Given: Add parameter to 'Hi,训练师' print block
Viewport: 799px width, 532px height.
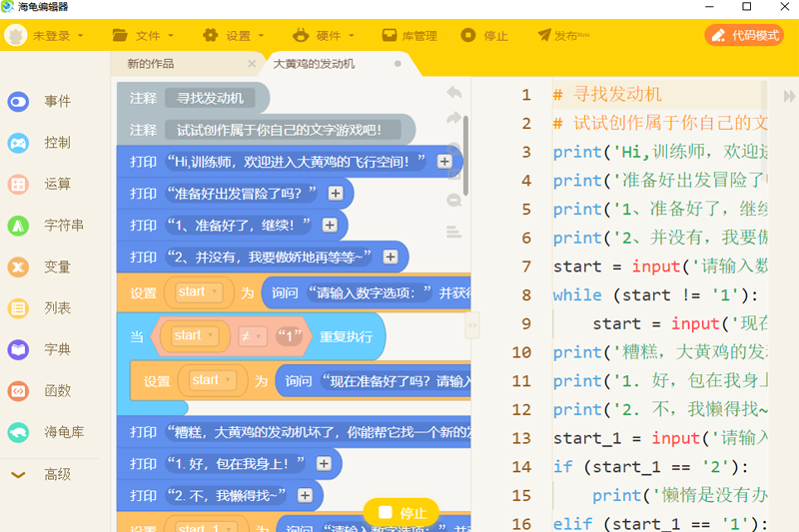Looking at the screenshot, I should (x=444, y=162).
